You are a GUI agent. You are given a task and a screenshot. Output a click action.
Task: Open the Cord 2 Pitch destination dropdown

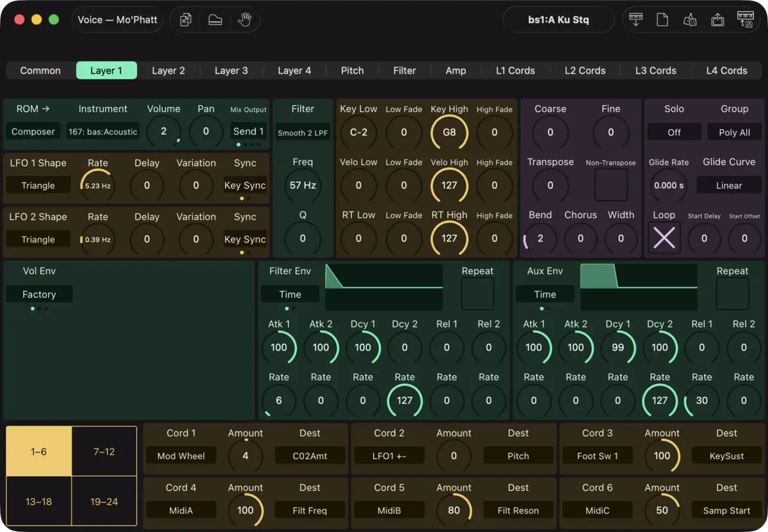(x=518, y=456)
